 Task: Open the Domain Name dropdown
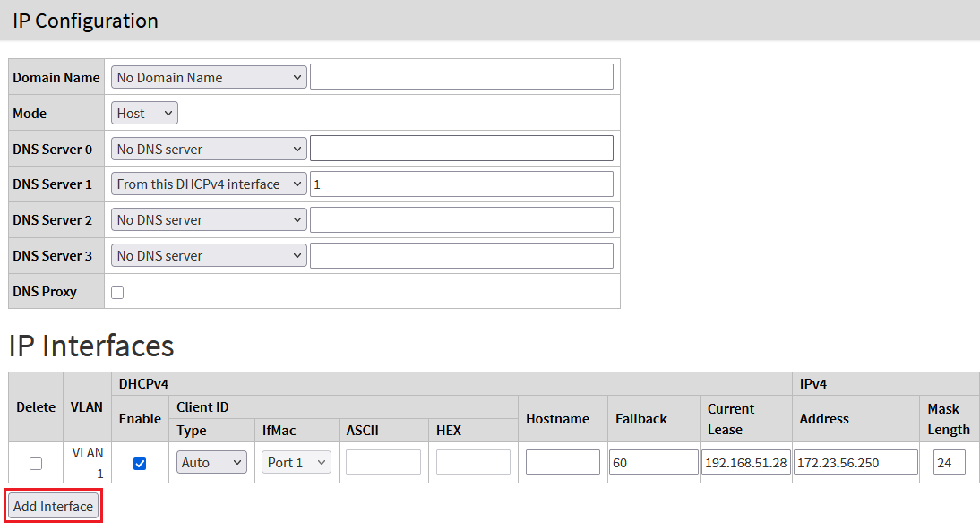[208, 77]
